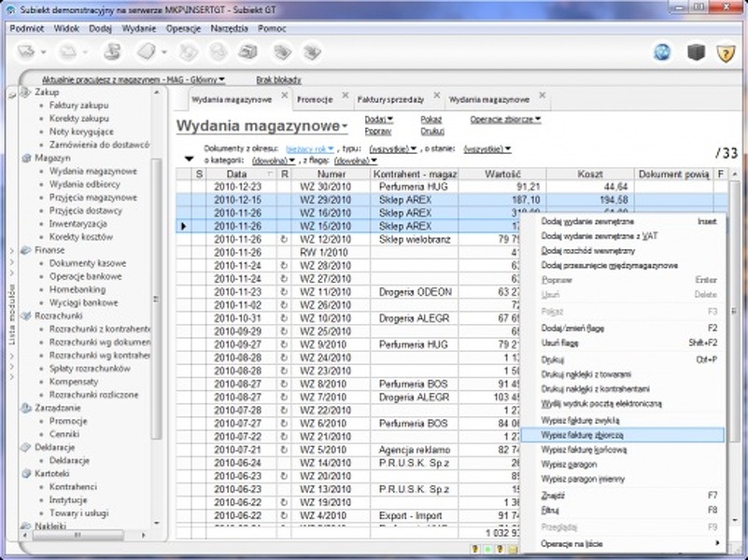Click the Magazyn module icon in sidebar
This screenshot has width=748, height=560.
tap(25, 158)
